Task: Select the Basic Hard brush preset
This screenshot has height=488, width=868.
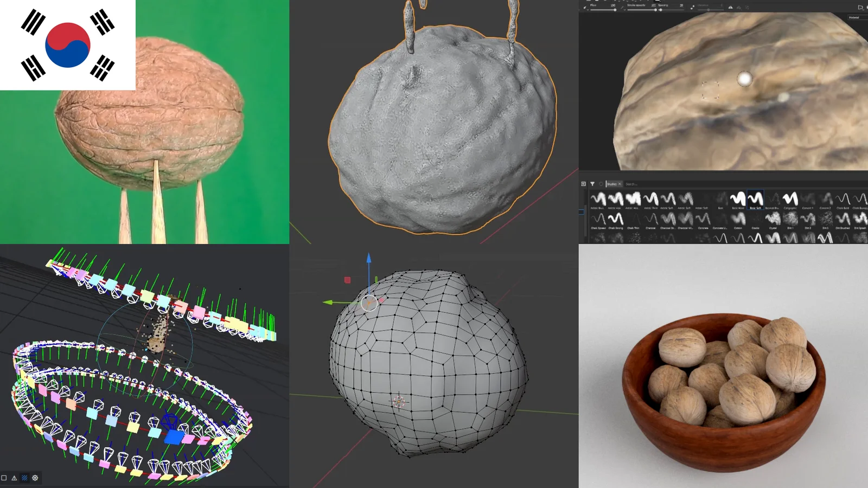Action: click(x=738, y=200)
